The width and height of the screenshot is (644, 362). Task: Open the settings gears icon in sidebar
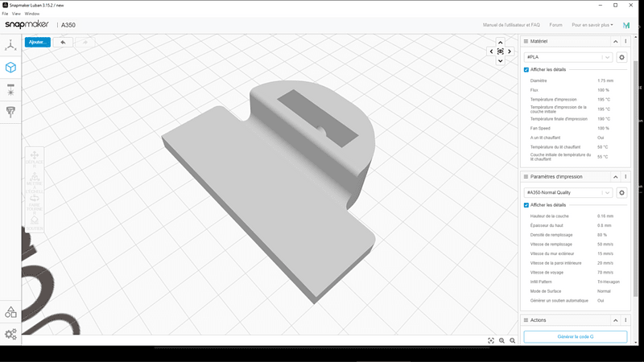10,334
